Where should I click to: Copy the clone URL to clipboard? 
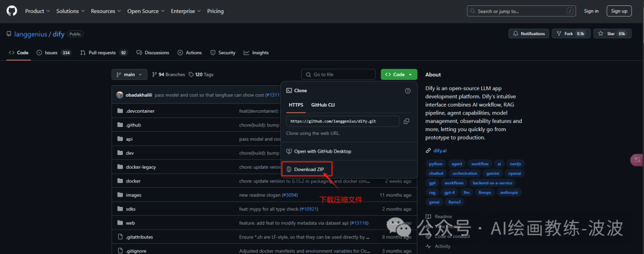coord(406,121)
